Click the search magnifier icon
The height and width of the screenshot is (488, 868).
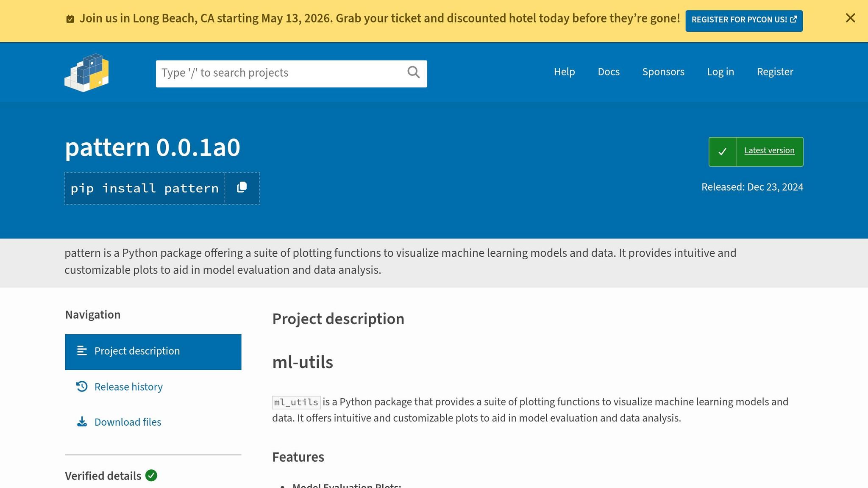[x=413, y=72]
